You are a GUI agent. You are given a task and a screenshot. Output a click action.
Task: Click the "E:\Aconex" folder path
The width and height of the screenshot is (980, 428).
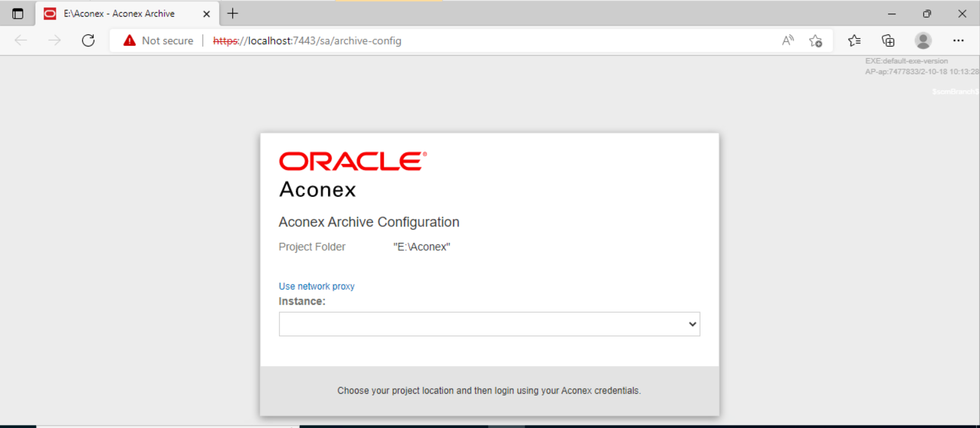click(x=422, y=246)
